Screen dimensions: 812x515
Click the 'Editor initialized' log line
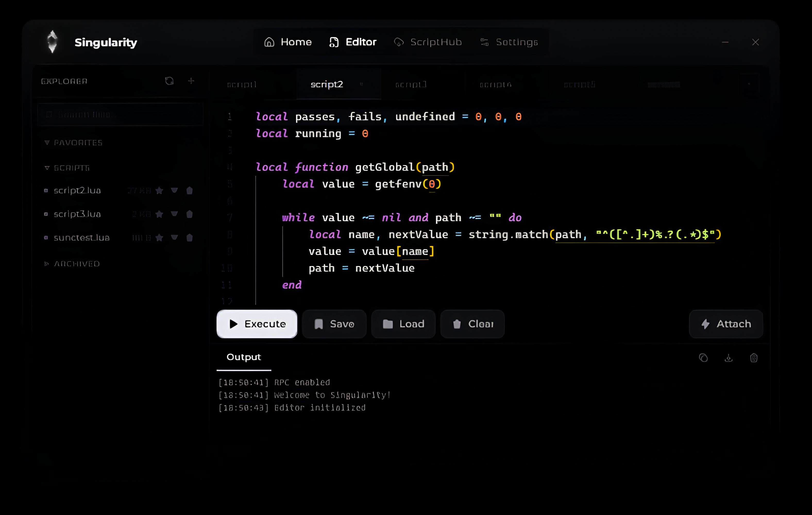tap(292, 408)
